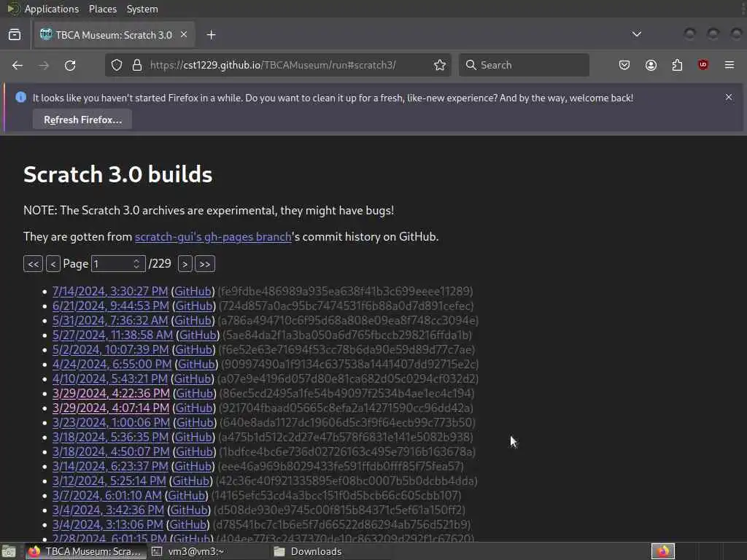747x560 pixels.
Task: Click the page number stepper arrows
Action: point(136,264)
